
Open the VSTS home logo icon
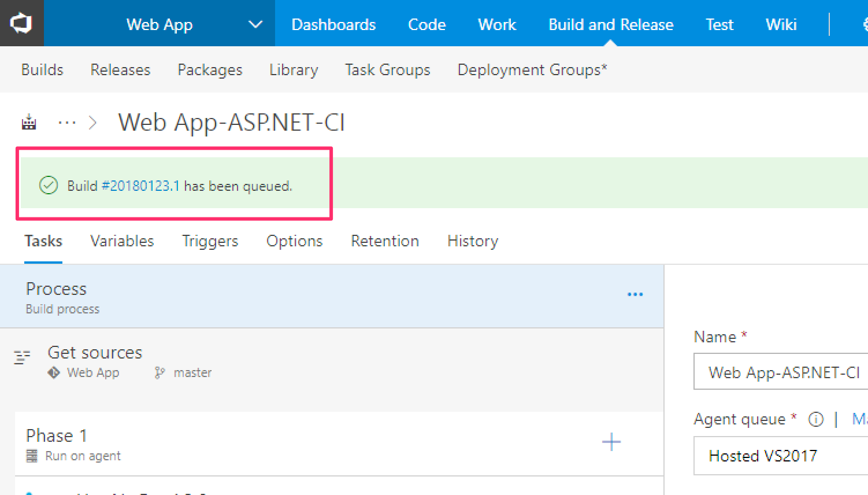[21, 23]
